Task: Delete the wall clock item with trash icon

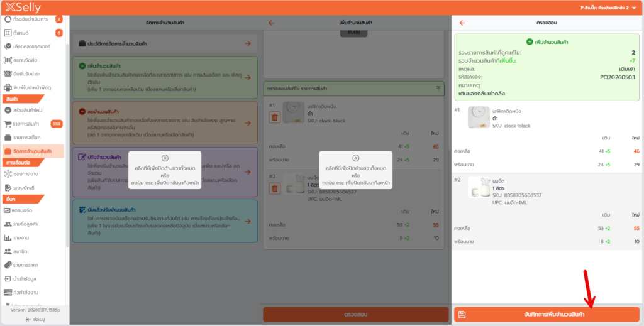Action: pos(274,117)
